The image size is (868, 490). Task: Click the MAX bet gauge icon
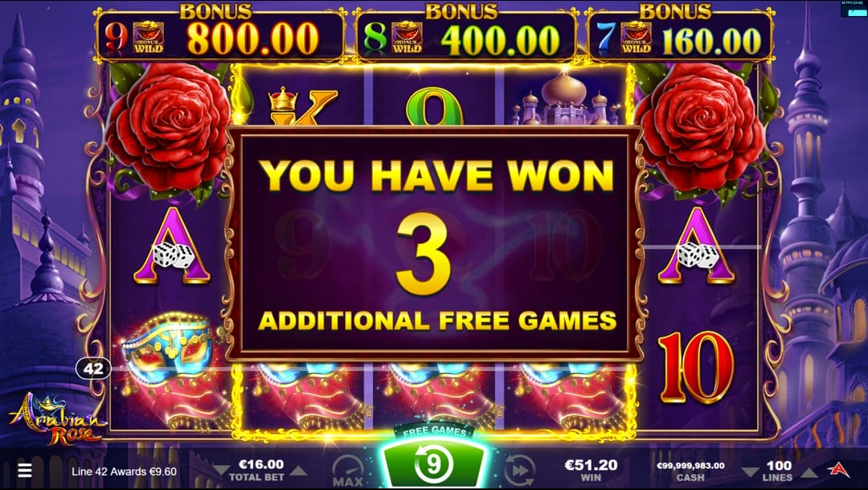[348, 471]
